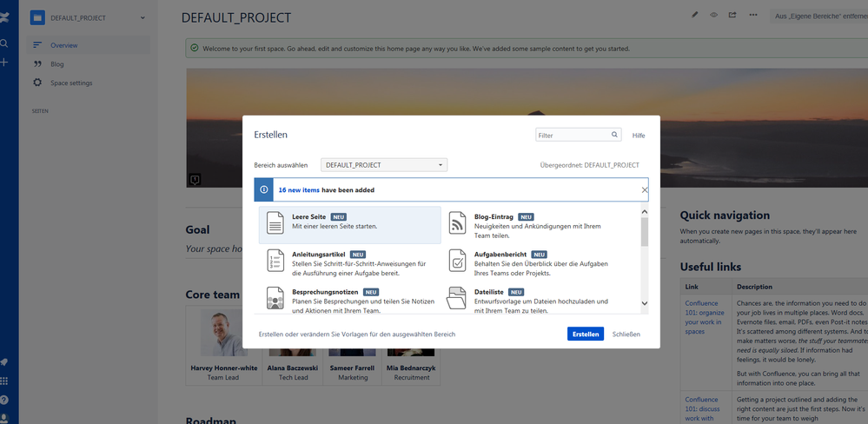
Task: Click the comment icon on the header image
Action: pos(195,179)
